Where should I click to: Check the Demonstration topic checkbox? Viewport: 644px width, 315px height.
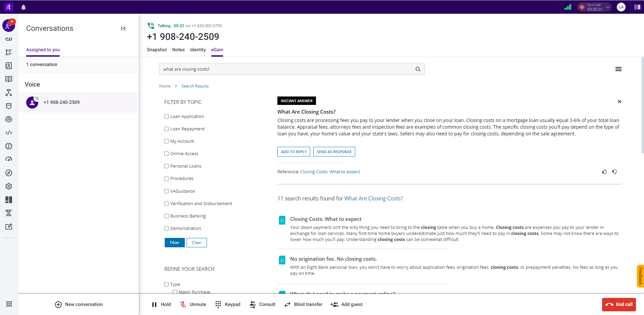166,228
